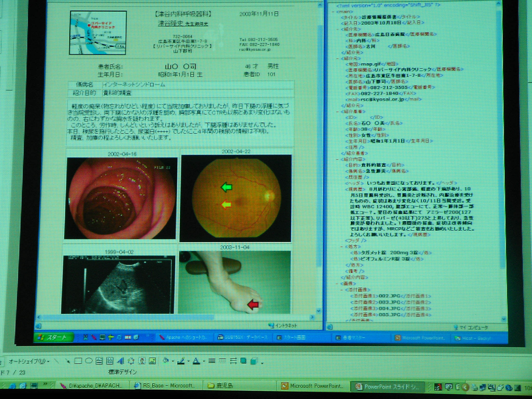Click Show Desktop quick launch icon
This screenshot has height=399, width=532.
[x=34, y=386]
